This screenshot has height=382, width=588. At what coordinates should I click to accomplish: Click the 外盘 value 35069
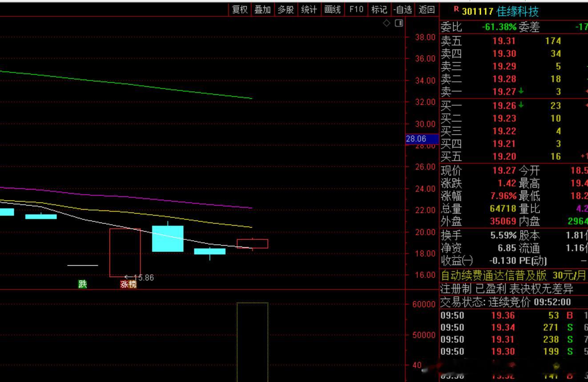pyautogui.click(x=503, y=221)
